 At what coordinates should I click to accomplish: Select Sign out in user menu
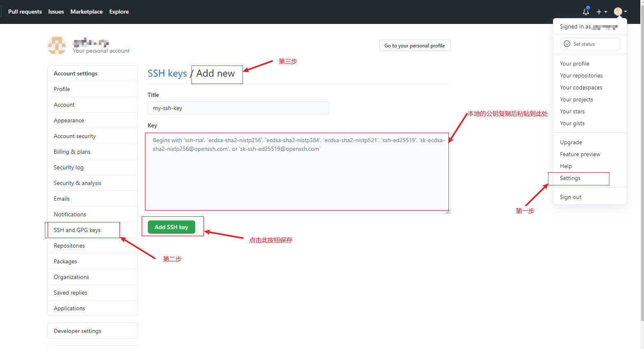tap(570, 197)
